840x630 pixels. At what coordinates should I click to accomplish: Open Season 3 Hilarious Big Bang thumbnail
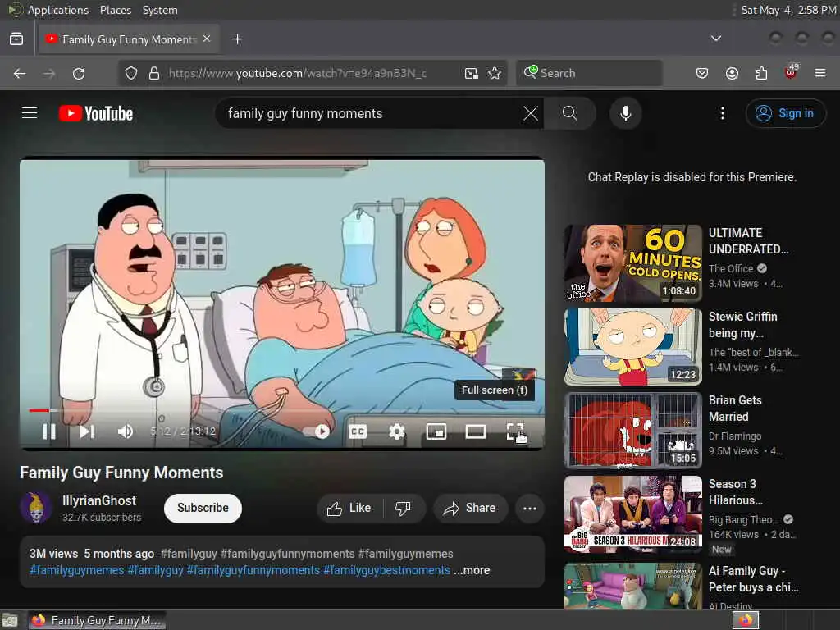(632, 514)
